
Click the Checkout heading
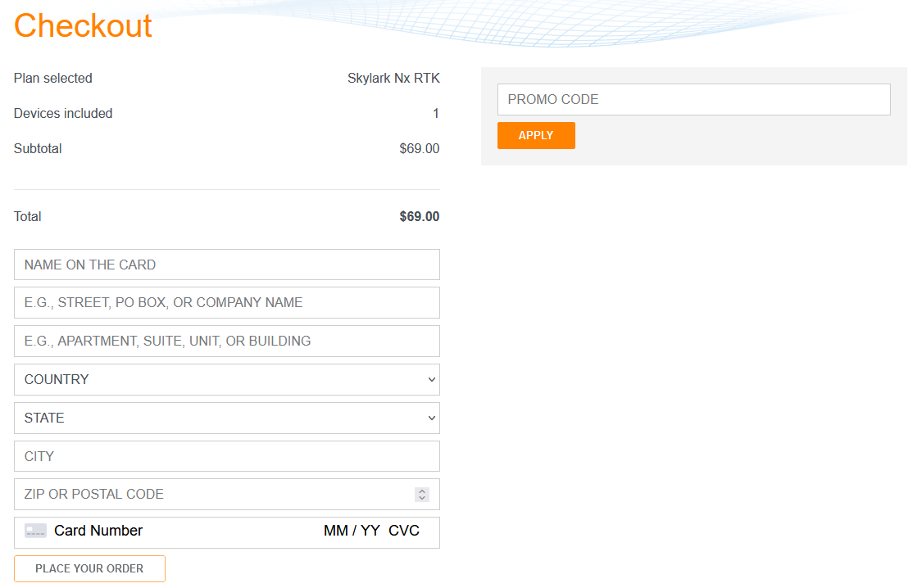[83, 25]
